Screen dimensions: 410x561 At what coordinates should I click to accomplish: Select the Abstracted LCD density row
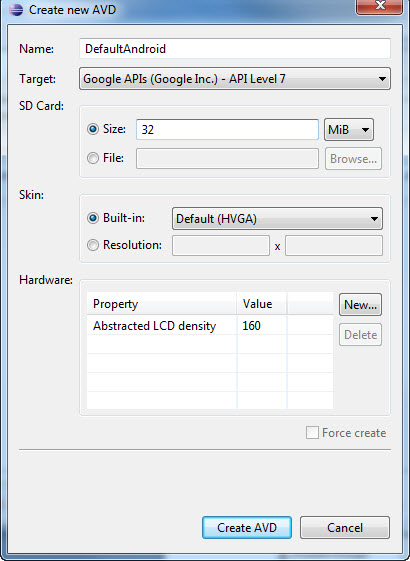click(210, 326)
